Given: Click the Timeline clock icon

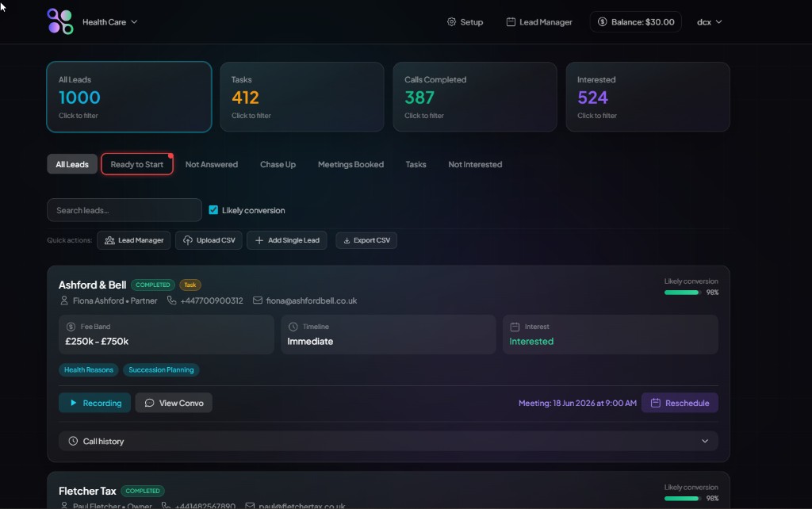Looking at the screenshot, I should 293,327.
